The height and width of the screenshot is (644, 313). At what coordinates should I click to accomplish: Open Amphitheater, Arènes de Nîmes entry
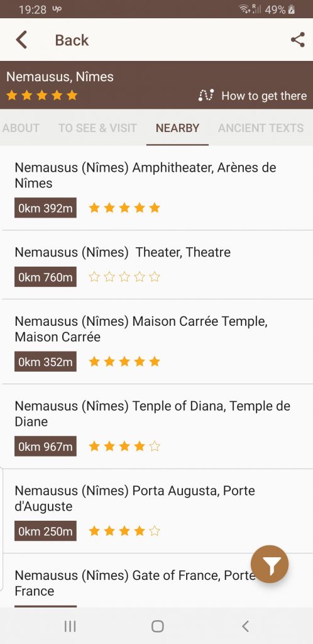pyautogui.click(x=156, y=187)
